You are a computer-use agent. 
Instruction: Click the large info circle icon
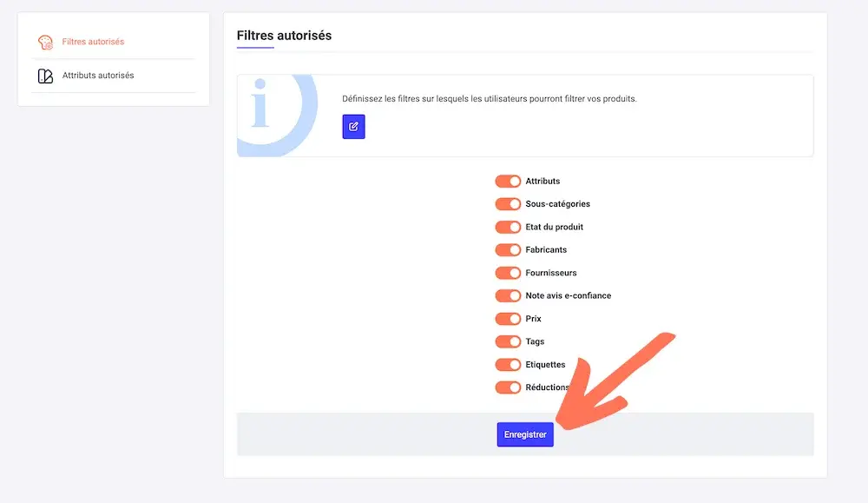point(277,116)
